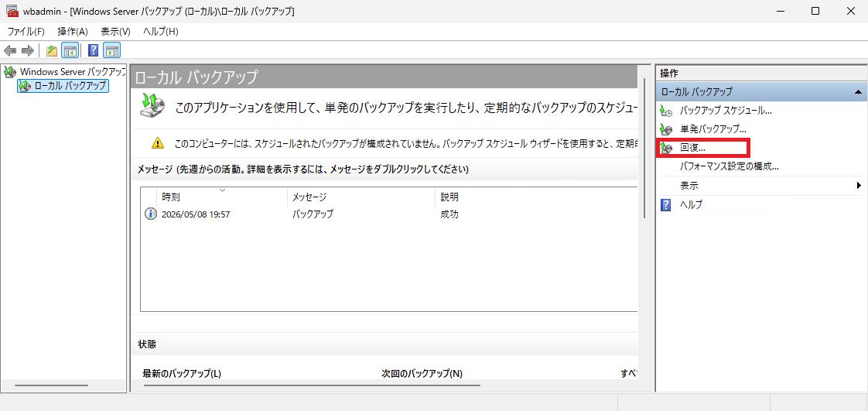868x411 pixels.
Task: Click the 回復 action icon
Action: click(667, 148)
